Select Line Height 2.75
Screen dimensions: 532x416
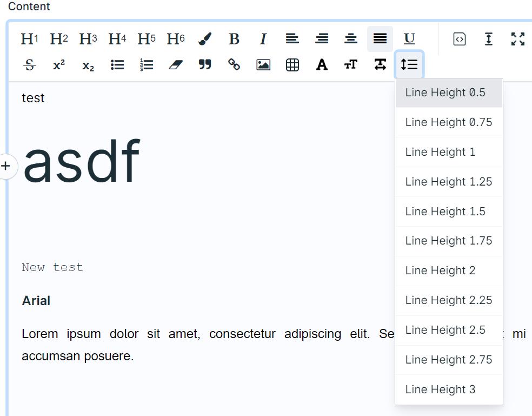pos(449,360)
